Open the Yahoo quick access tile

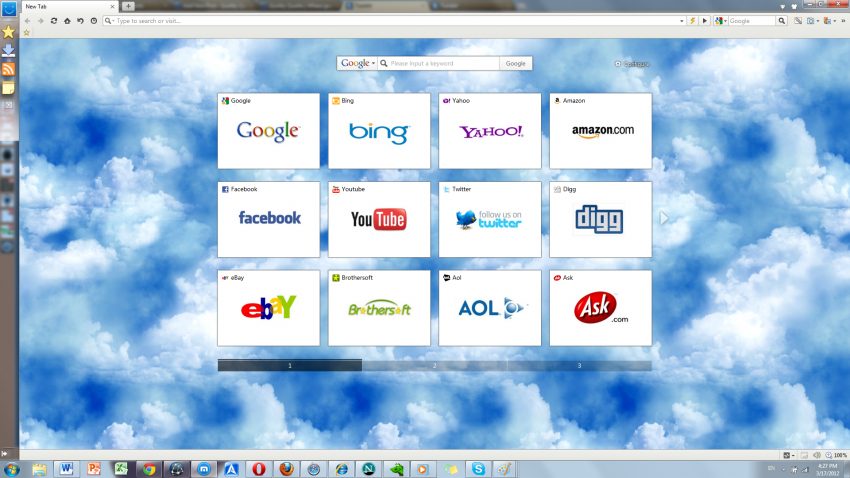[x=490, y=131]
